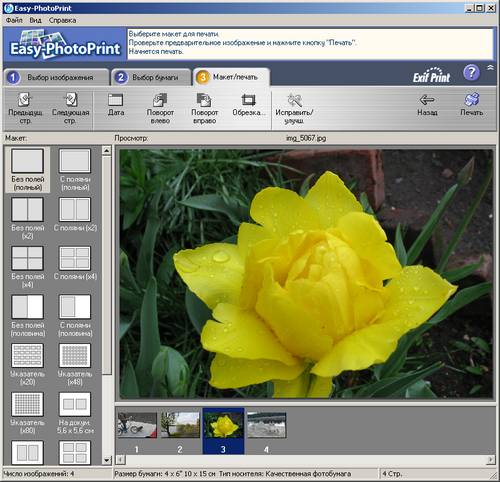Click filmstrip scroll right arrow
This screenshot has width=500, height=482.
(x=491, y=460)
